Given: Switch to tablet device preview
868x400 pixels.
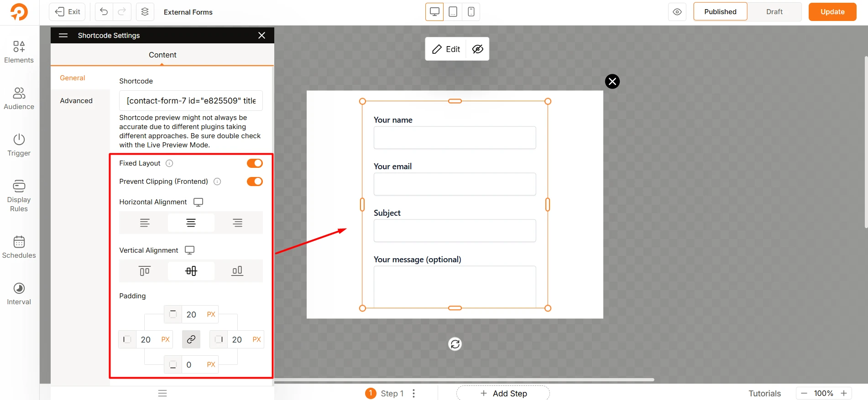Looking at the screenshot, I should (x=453, y=12).
